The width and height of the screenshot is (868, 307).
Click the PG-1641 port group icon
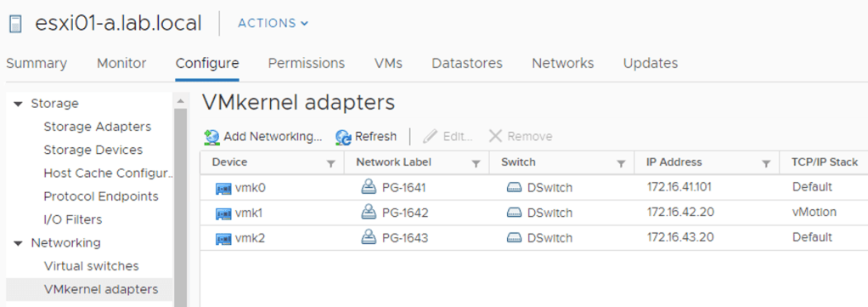369,187
